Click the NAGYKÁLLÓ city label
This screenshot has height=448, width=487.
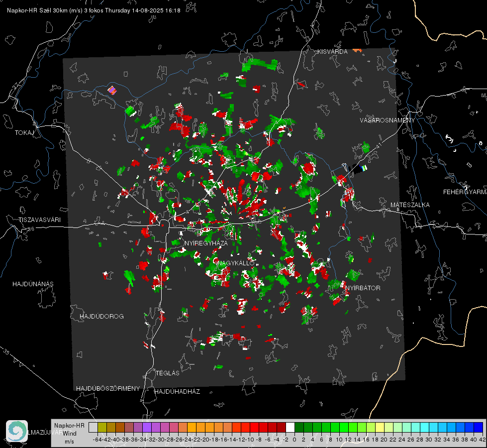pyautogui.click(x=236, y=263)
